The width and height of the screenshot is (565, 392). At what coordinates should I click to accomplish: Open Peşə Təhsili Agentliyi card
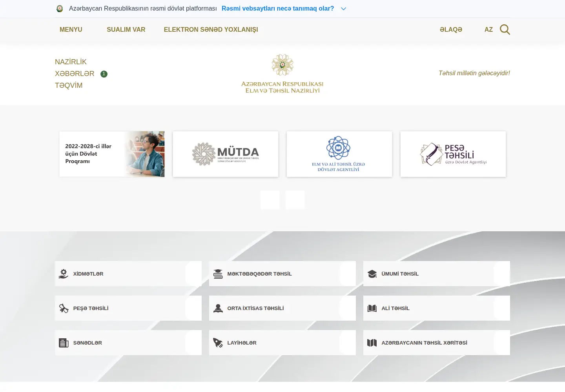(453, 154)
